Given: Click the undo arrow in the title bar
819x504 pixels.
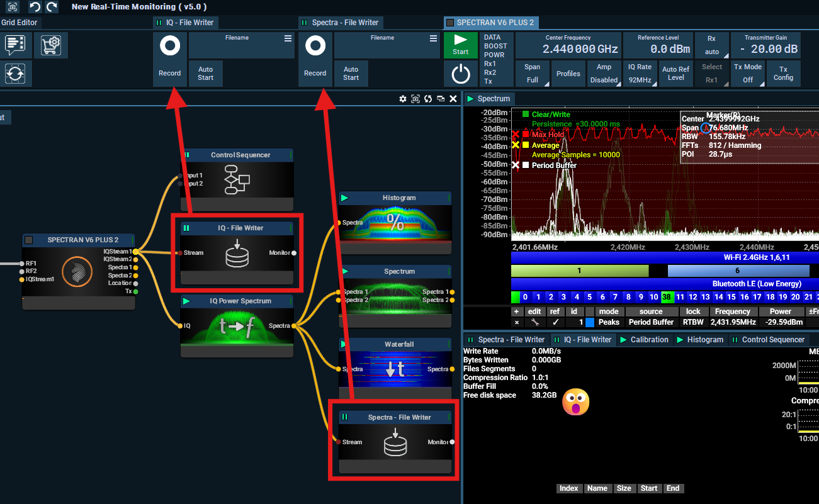Looking at the screenshot, I should [35, 7].
